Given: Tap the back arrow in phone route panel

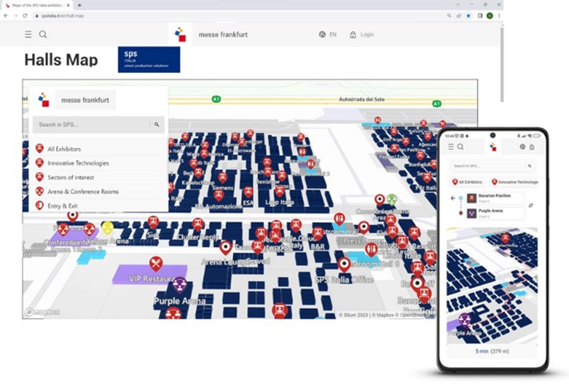Looking at the screenshot, I should point(453,198).
